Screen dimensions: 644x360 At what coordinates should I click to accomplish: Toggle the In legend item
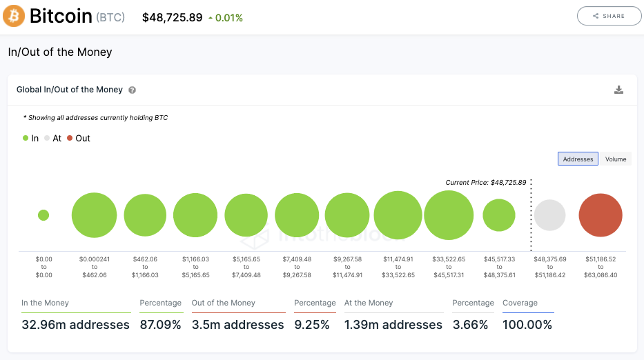point(31,139)
